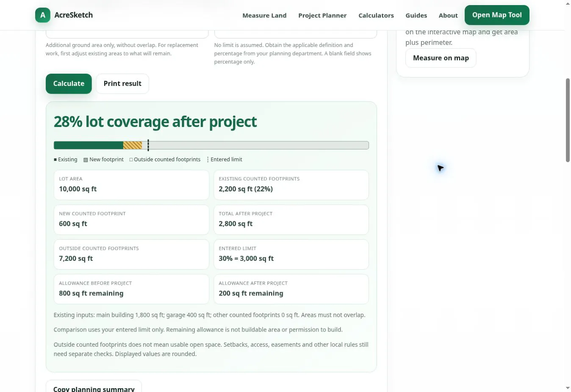This screenshot has height=392, width=571.
Task: Click the '7,200 sq ft' outside footprints value
Action: [x=76, y=259]
